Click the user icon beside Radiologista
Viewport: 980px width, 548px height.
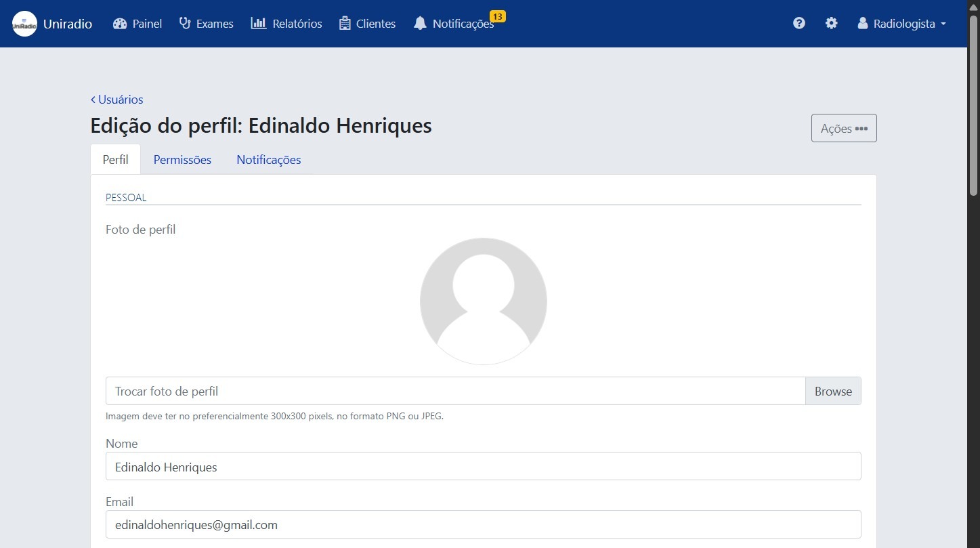(x=862, y=22)
